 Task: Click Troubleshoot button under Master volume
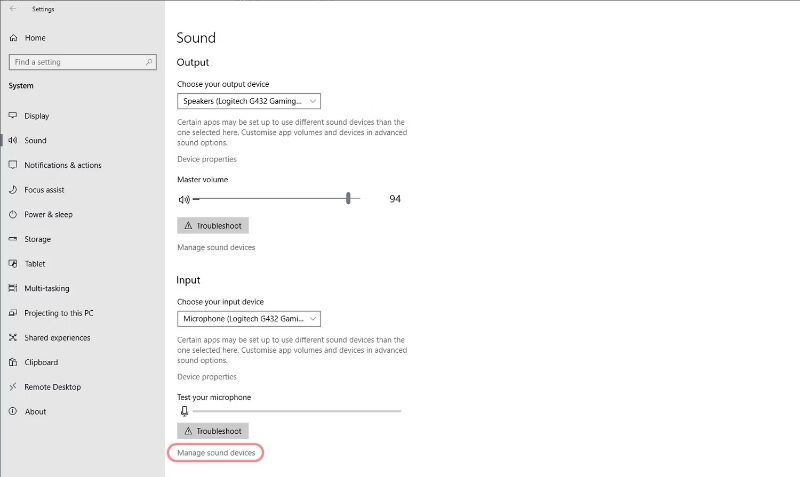(212, 226)
